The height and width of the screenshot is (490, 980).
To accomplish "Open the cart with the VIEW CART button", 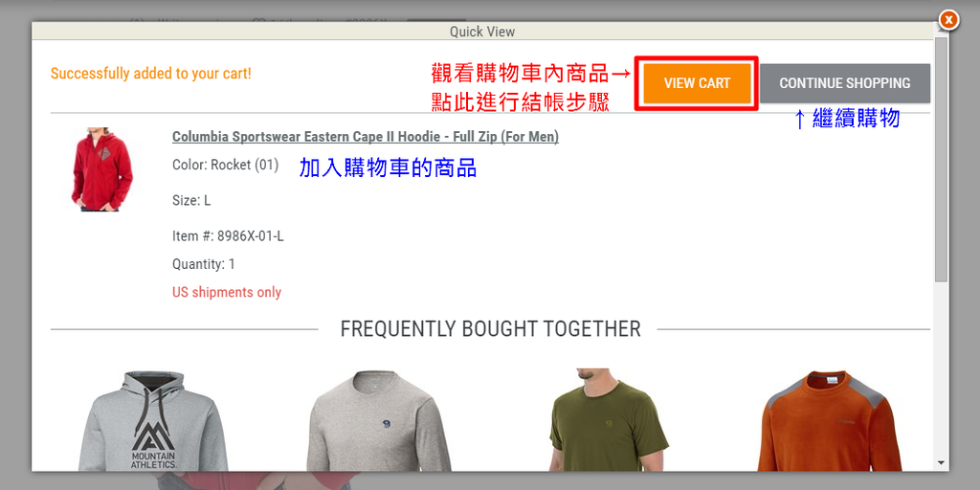I will [697, 83].
